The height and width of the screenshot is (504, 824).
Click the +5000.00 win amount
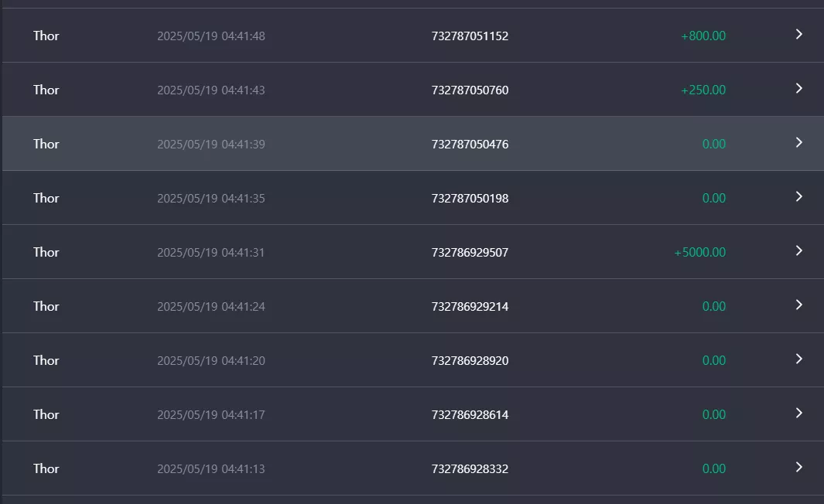700,252
